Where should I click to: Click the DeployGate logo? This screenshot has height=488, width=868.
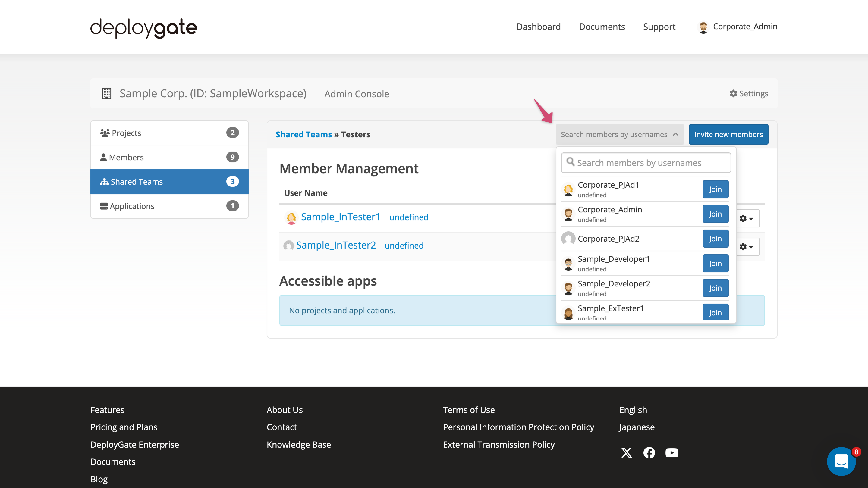(143, 28)
